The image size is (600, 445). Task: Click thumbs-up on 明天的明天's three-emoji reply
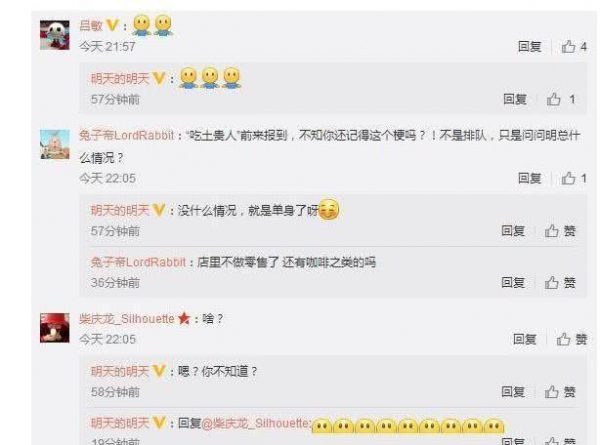(561, 99)
